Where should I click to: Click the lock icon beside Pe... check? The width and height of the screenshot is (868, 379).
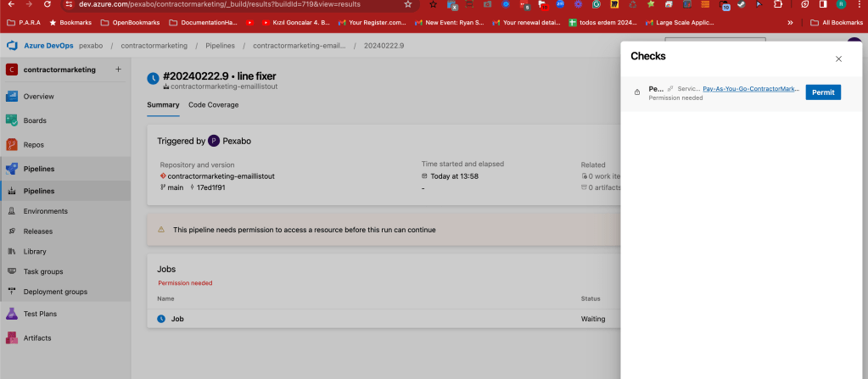[637, 92]
